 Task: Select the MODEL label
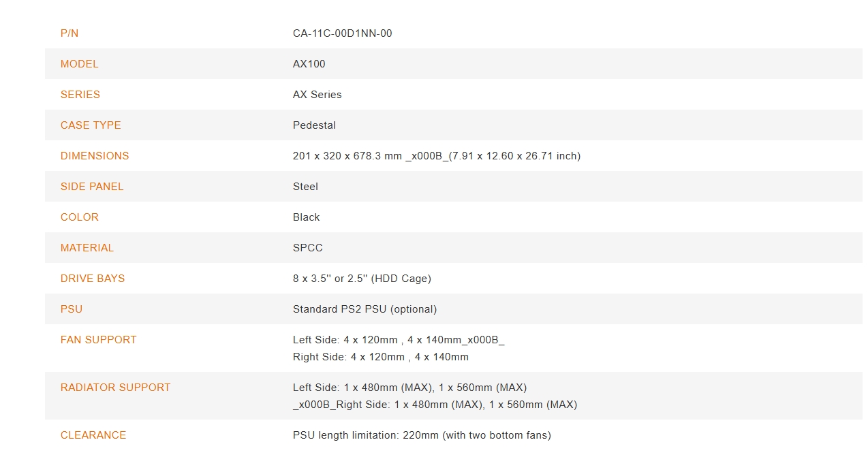(x=79, y=64)
